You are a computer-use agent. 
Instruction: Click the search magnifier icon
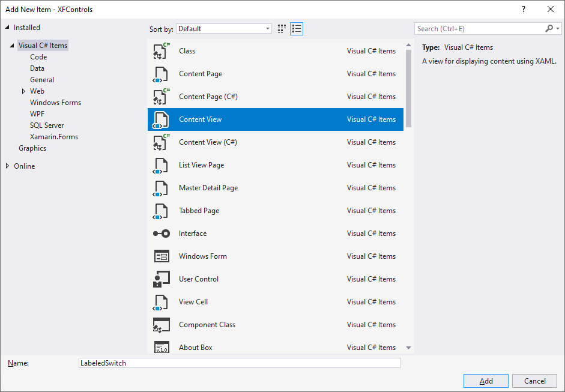[549, 29]
